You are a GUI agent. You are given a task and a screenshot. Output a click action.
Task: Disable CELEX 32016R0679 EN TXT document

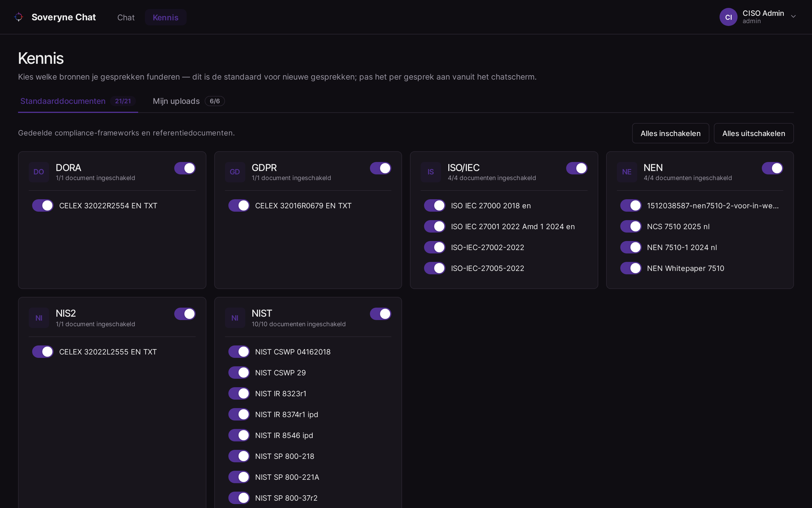coord(239,206)
